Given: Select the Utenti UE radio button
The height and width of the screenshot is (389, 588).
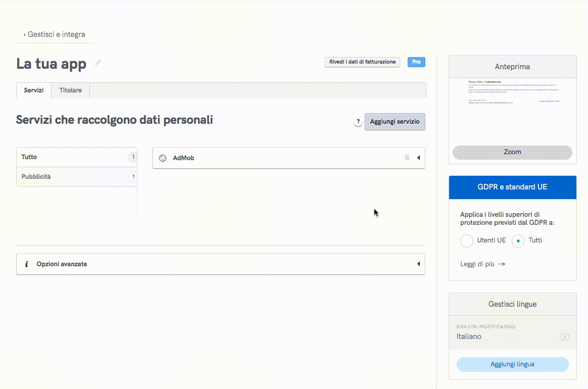Looking at the screenshot, I should pos(467,241).
